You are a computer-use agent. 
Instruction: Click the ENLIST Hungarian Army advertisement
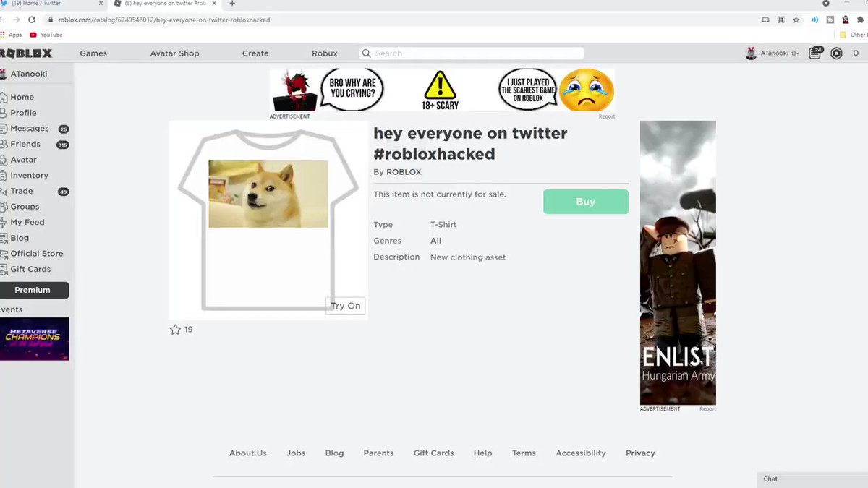(678, 262)
